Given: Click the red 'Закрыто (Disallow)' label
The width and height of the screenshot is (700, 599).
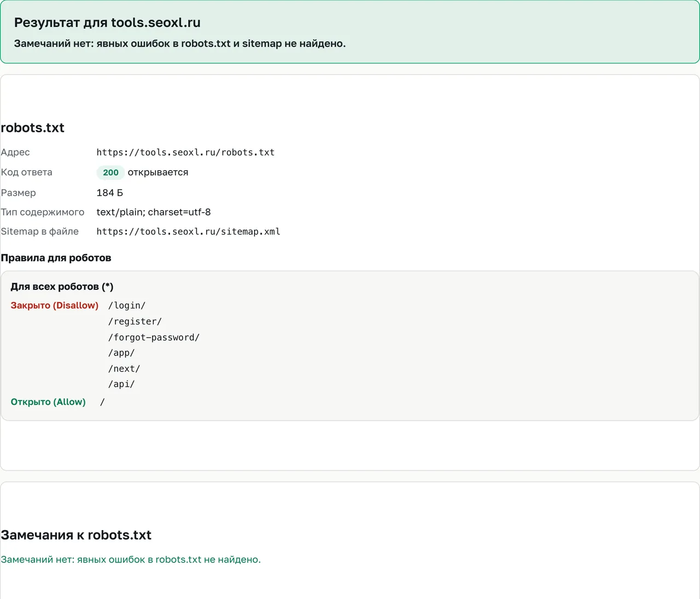Looking at the screenshot, I should (x=55, y=305).
